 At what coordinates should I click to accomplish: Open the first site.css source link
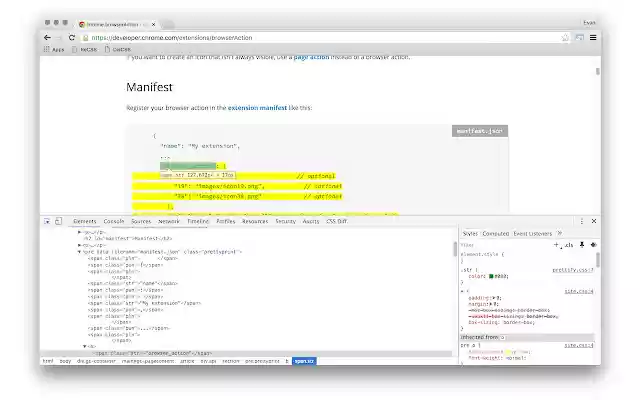pos(579,291)
